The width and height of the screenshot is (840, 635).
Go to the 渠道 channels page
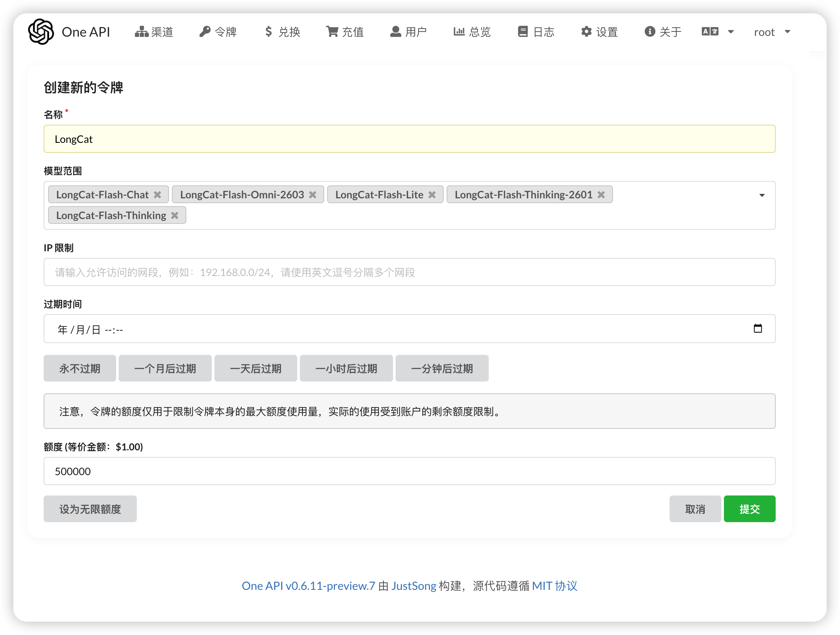pos(154,32)
